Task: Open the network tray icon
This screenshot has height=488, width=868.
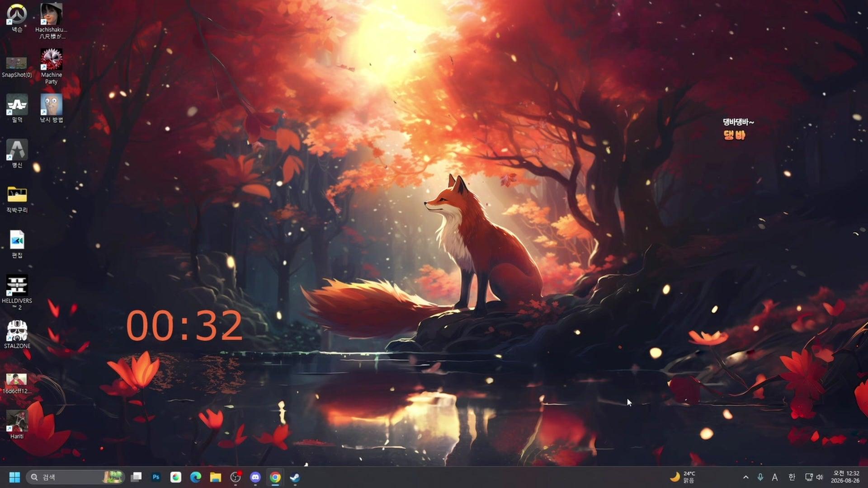Action: tap(809, 477)
